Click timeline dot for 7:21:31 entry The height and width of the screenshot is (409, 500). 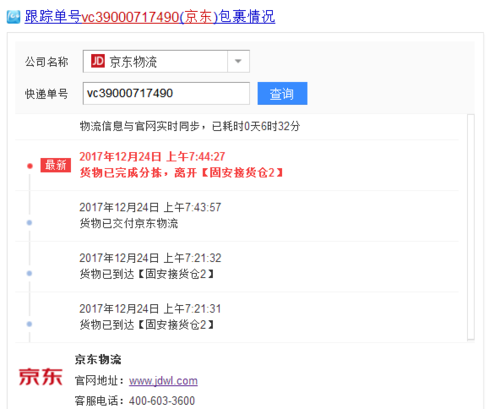[x=29, y=324]
